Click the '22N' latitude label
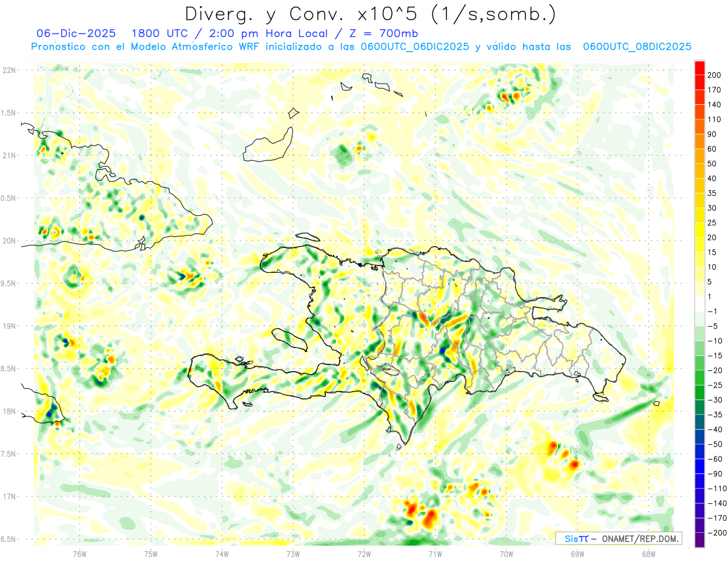Image resolution: width=728 pixels, height=562 pixels. point(9,70)
